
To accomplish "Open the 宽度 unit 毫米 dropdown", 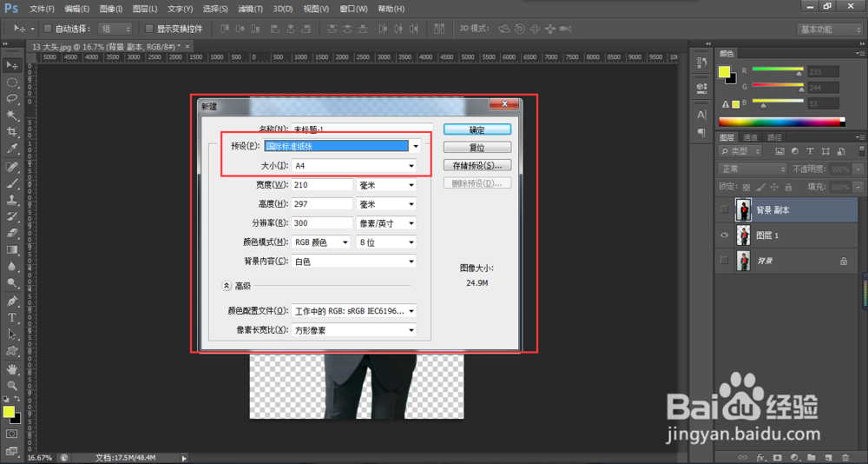I will pos(386,184).
